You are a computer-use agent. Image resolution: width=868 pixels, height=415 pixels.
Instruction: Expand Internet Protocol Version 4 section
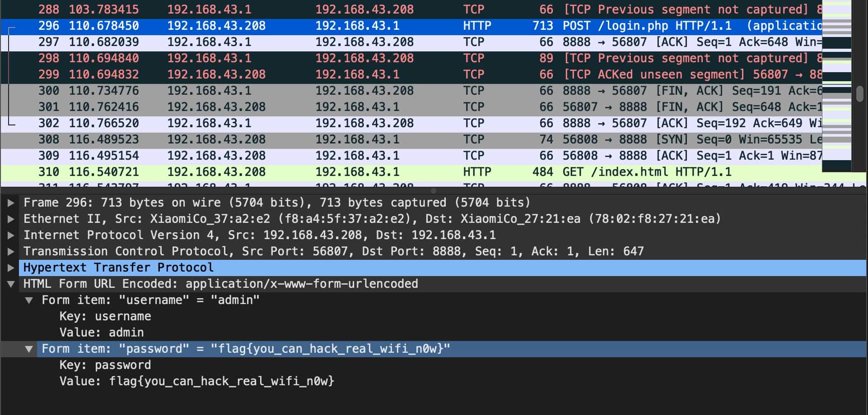(x=11, y=235)
